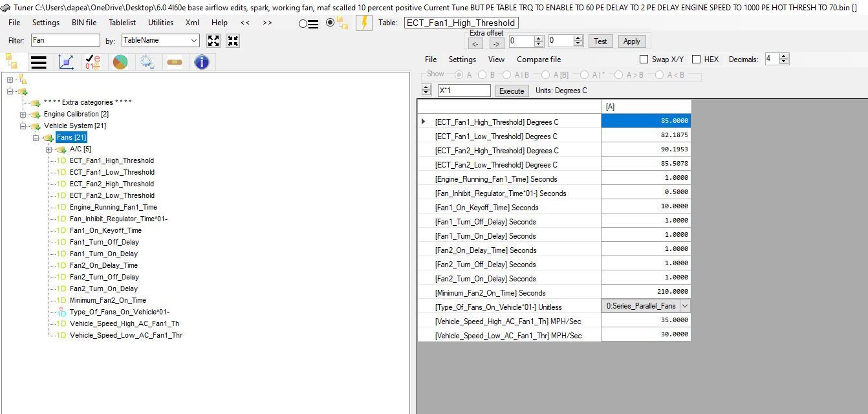Open the Compare file menu
This screenshot has height=414, width=868.
pos(539,60)
